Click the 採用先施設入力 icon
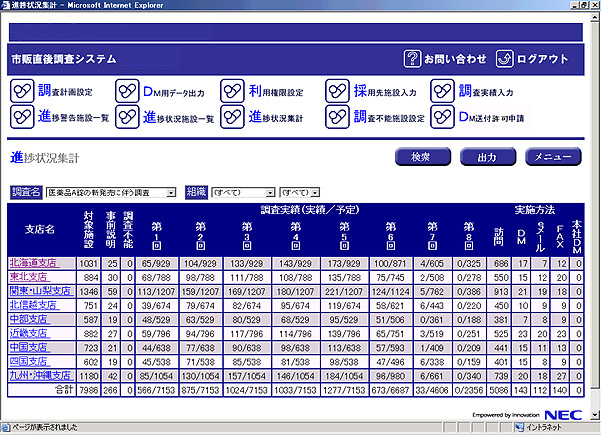Image resolution: width=601 pixels, height=435 pixels. pyautogui.click(x=338, y=91)
